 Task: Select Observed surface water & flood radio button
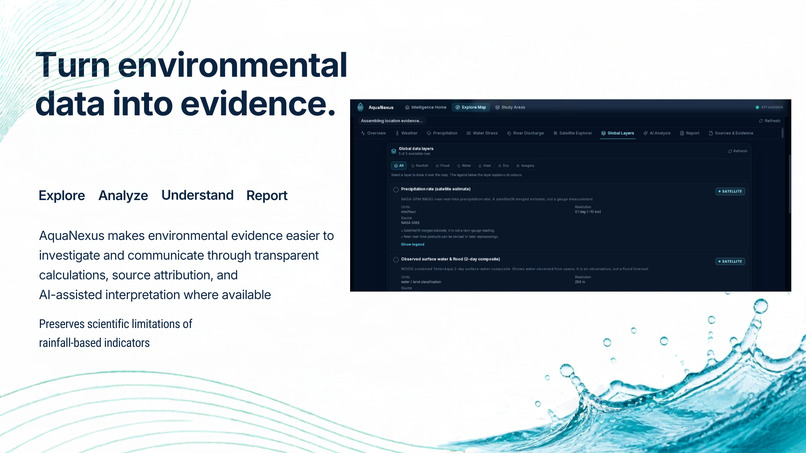tap(396, 260)
